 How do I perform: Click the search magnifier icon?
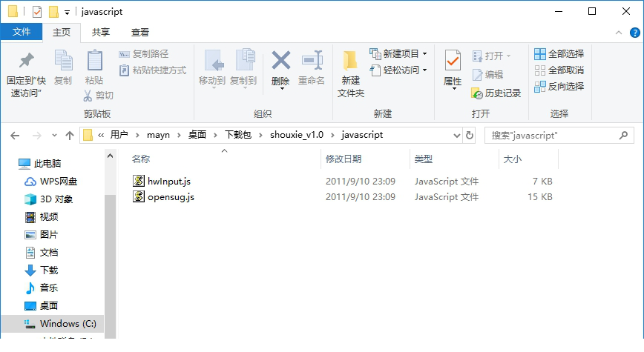pyautogui.click(x=623, y=135)
